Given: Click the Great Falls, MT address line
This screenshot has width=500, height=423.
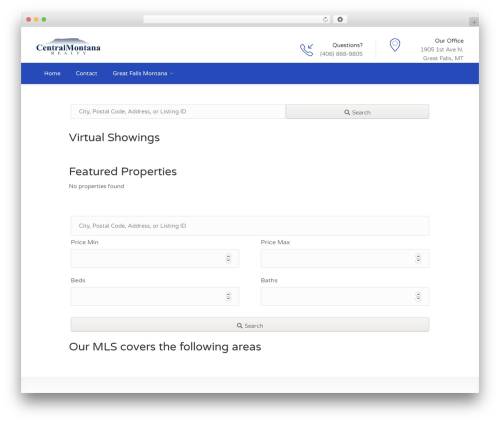Looking at the screenshot, I should [x=443, y=58].
